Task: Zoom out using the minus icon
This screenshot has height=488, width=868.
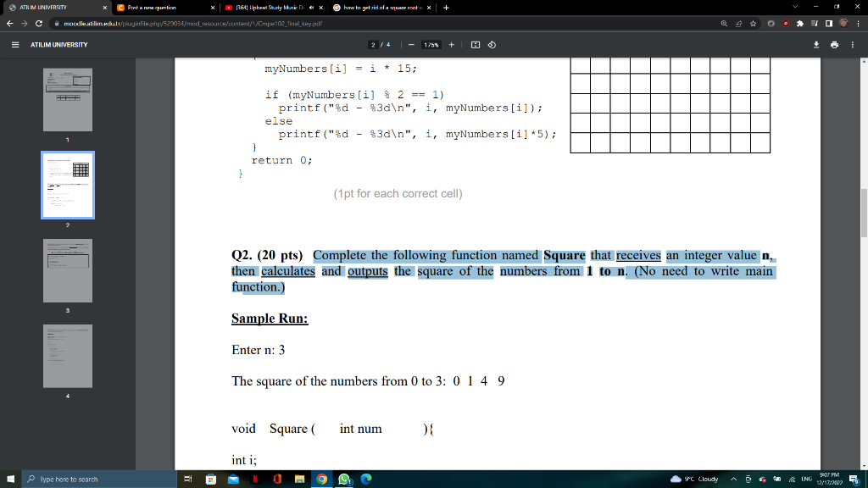Action: [412, 45]
